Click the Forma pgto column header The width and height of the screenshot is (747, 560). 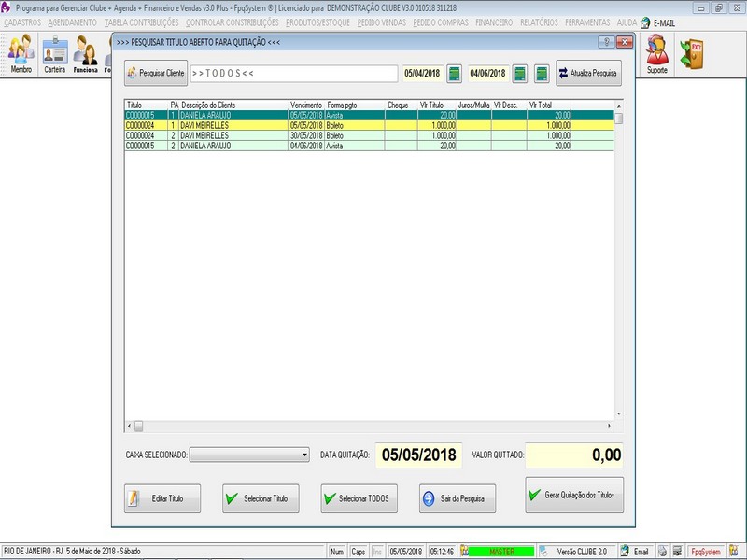click(x=355, y=105)
